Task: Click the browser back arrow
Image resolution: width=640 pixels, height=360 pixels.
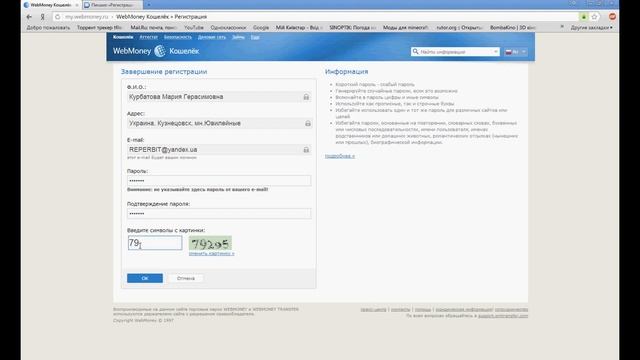Action: coord(29,17)
